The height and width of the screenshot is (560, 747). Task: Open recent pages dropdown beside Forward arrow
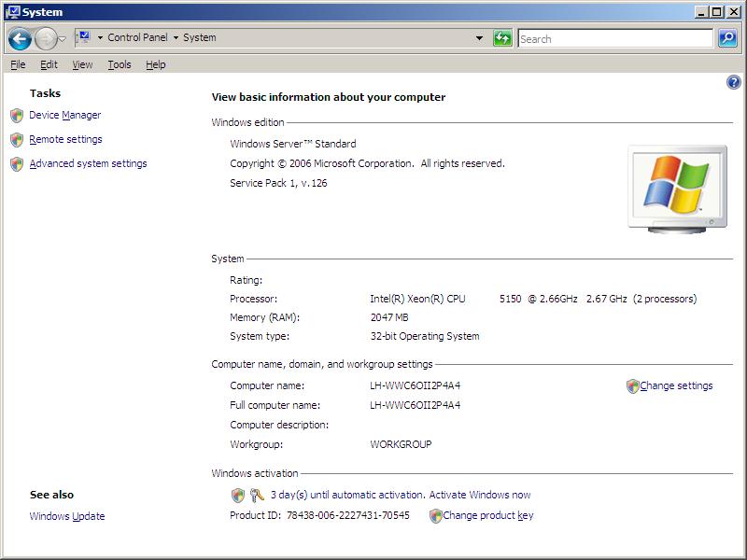tap(62, 39)
